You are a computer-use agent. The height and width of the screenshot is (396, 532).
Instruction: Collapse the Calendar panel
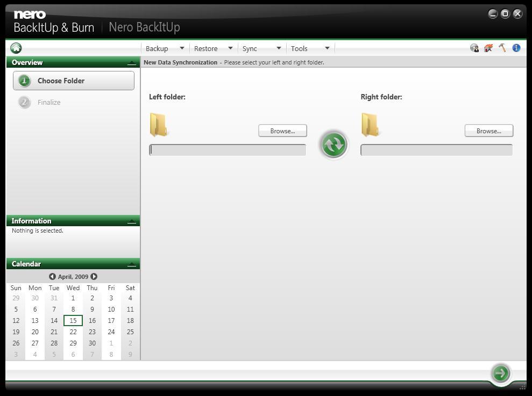132,265
